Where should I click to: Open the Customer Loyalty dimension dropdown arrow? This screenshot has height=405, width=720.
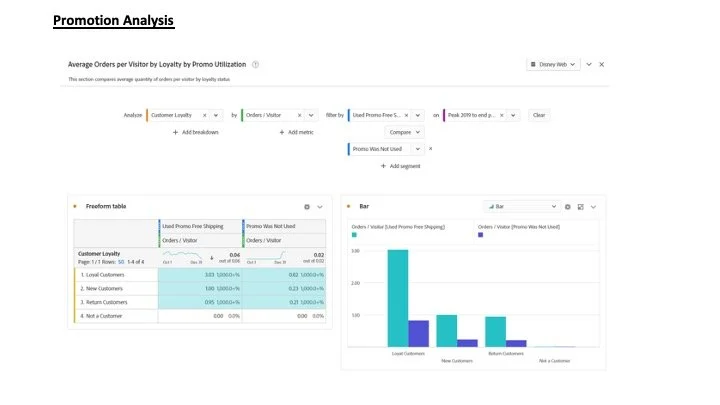(216, 115)
